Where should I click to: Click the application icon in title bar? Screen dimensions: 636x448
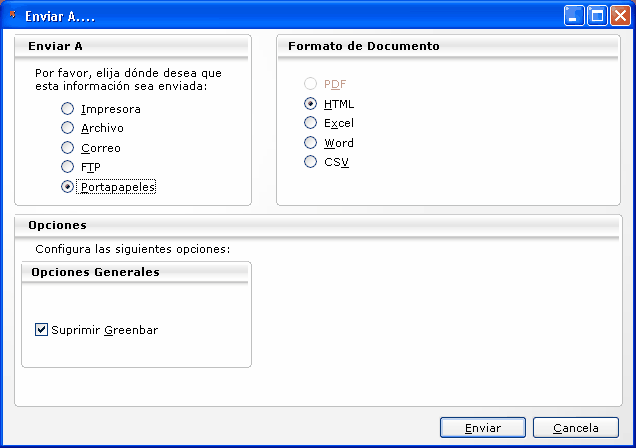12,15
